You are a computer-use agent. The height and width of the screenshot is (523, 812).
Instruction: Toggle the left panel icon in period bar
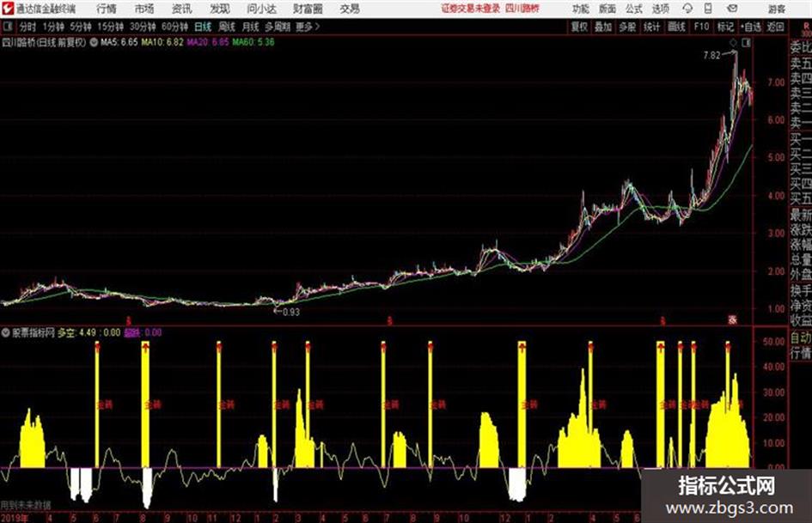tap(7, 27)
